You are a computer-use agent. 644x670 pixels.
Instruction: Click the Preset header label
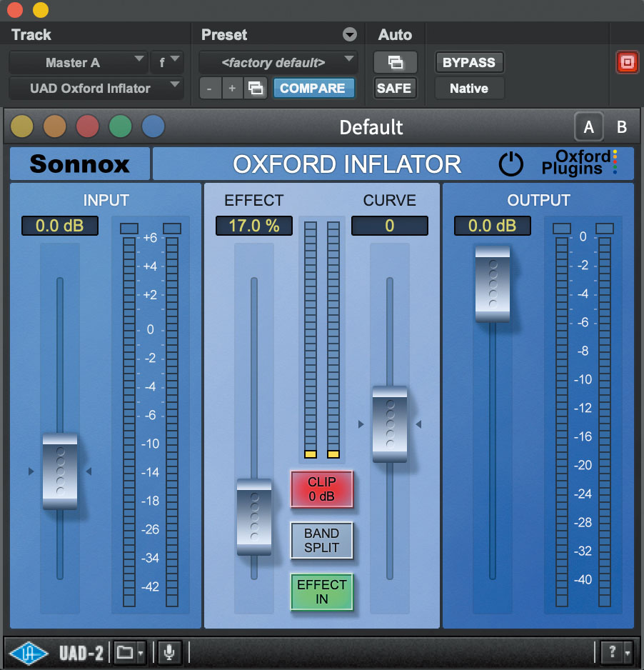click(224, 34)
